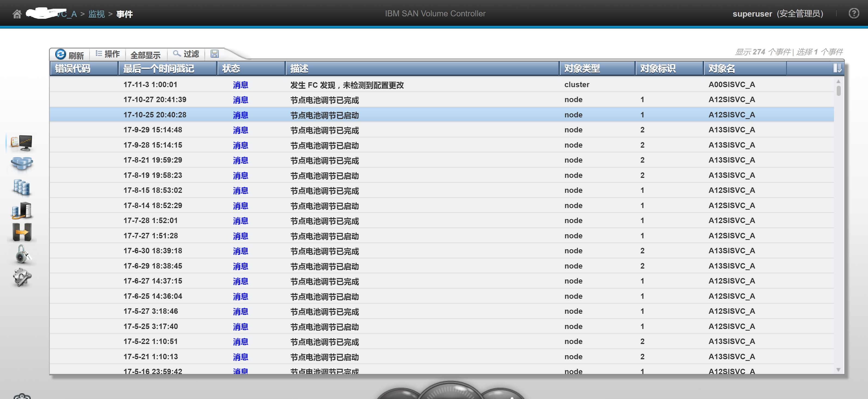Sort by the 错误代码 column header
Image resolution: width=868 pixels, height=399 pixels.
click(84, 68)
